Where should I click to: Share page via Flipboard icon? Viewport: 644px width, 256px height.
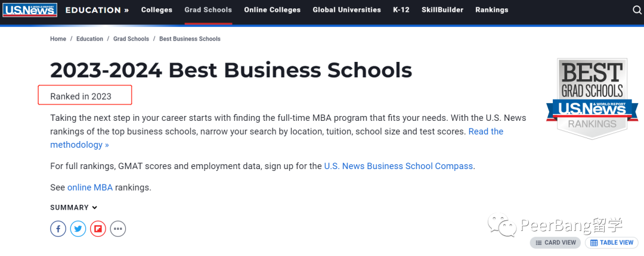point(98,229)
